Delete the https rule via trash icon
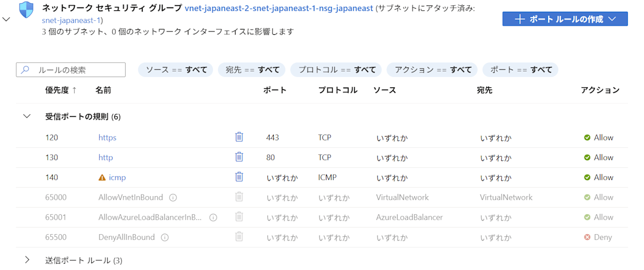This screenshot has height=270, width=644. coord(239,137)
